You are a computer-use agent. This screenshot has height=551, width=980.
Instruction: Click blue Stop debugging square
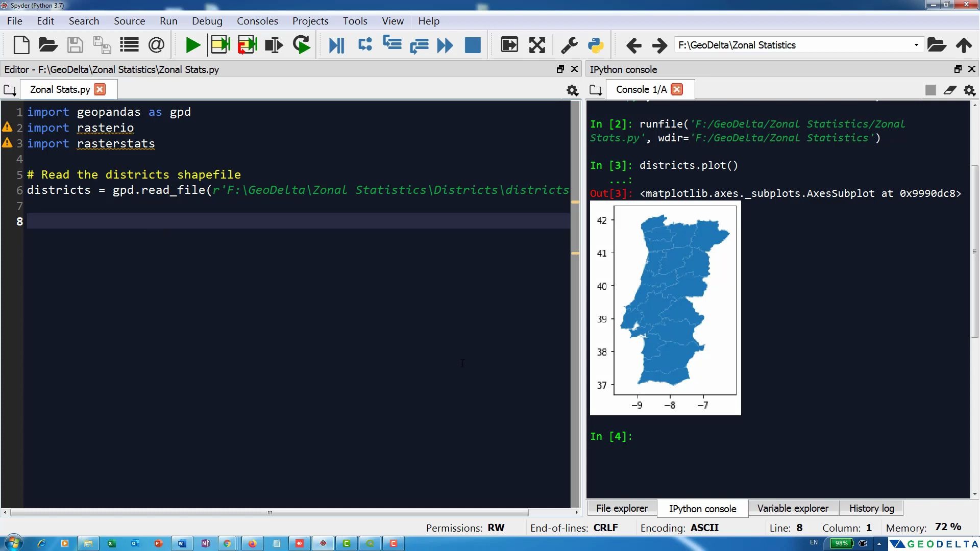(473, 45)
